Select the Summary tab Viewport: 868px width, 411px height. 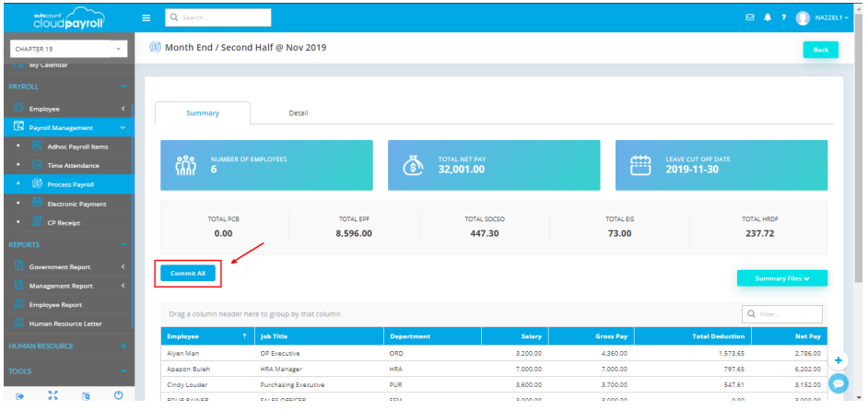point(203,113)
